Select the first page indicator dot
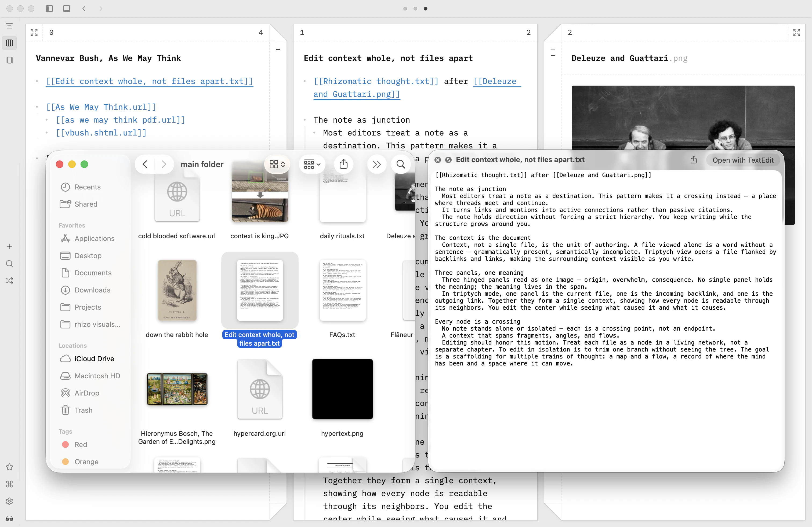This screenshot has height=527, width=812. point(405,9)
